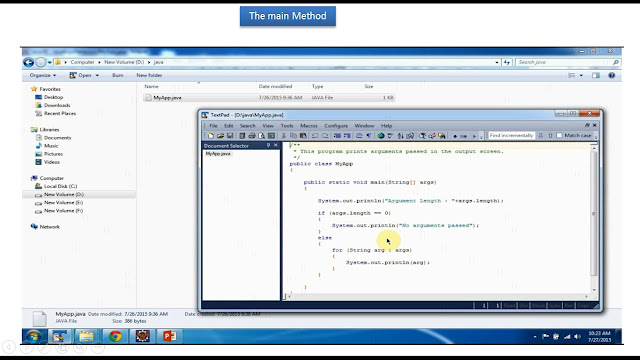Click the Open file icon in TextPad toolbar

click(x=220, y=136)
